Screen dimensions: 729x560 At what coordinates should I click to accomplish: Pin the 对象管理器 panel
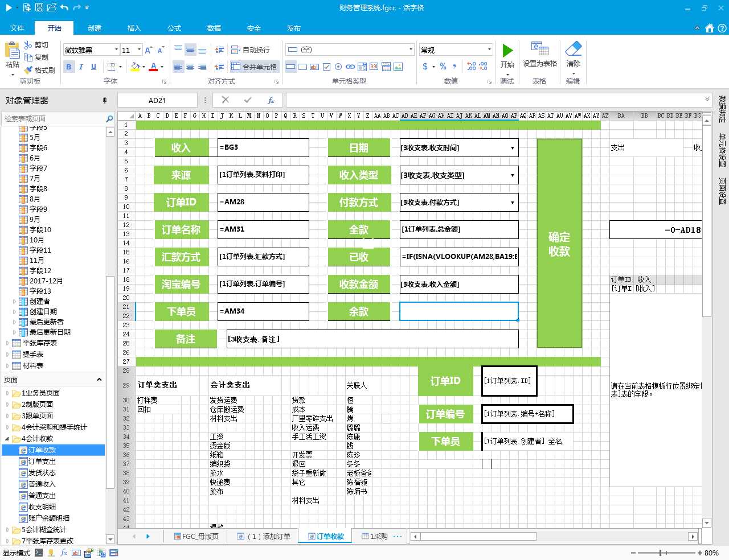pos(105,101)
